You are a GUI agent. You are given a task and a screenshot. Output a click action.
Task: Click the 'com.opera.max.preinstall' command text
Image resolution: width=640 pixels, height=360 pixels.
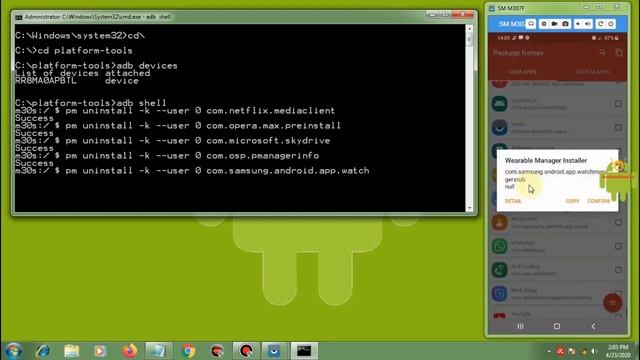tap(273, 126)
